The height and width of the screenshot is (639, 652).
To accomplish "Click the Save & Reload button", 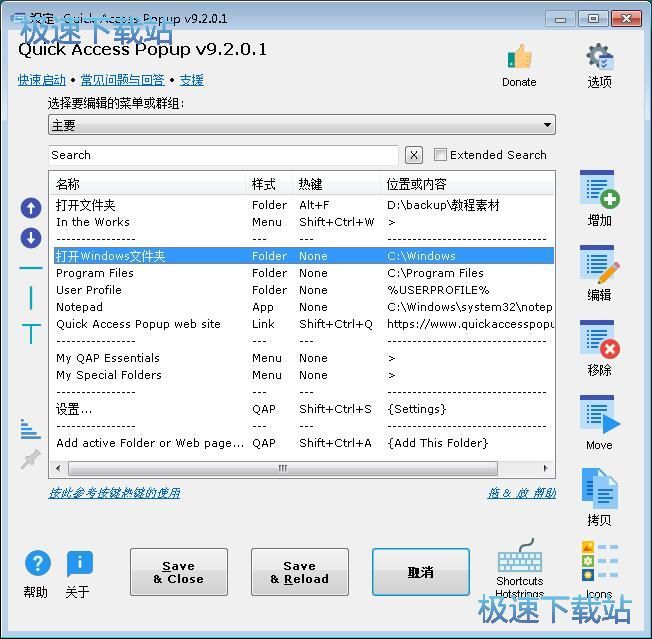I will (x=300, y=572).
